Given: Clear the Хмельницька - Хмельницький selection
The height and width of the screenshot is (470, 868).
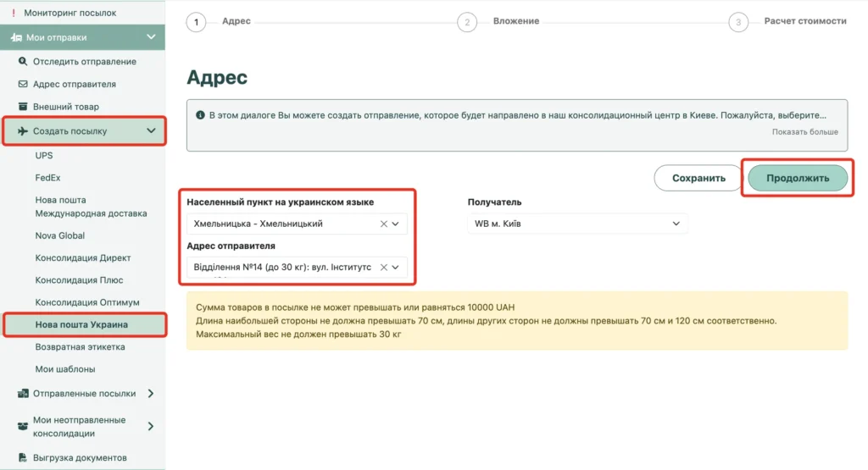Looking at the screenshot, I should (x=384, y=224).
